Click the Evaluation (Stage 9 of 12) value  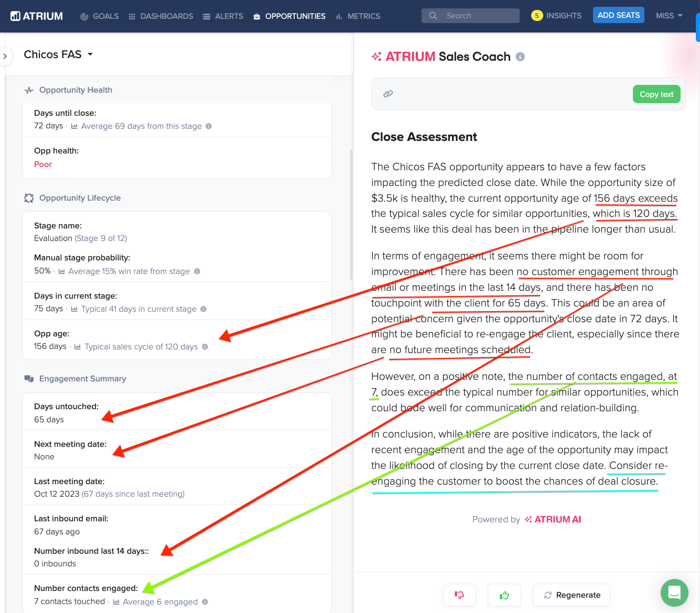coord(81,238)
